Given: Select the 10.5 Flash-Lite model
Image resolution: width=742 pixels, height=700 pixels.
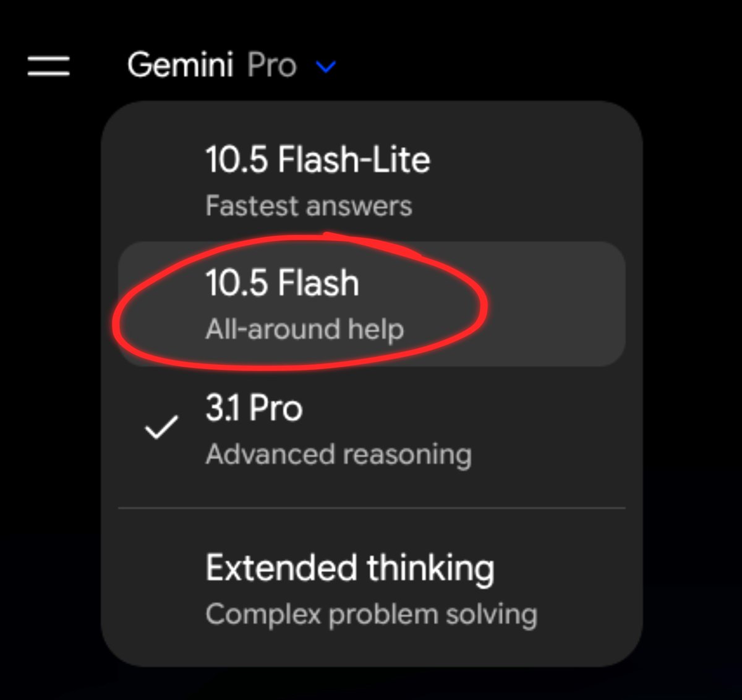Looking at the screenshot, I should 371,181.
